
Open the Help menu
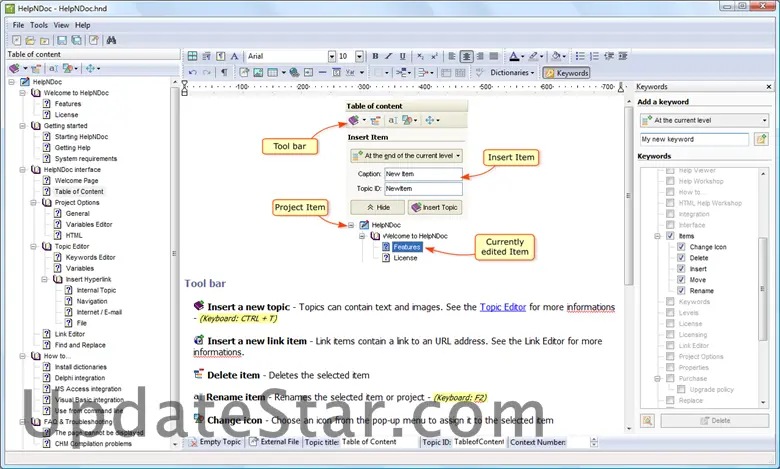tap(83, 25)
